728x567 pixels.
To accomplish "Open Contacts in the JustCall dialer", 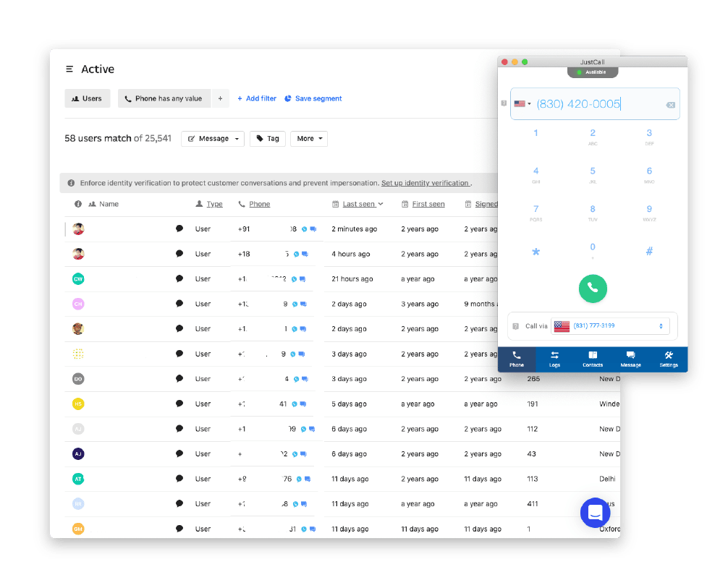I will coord(593,359).
